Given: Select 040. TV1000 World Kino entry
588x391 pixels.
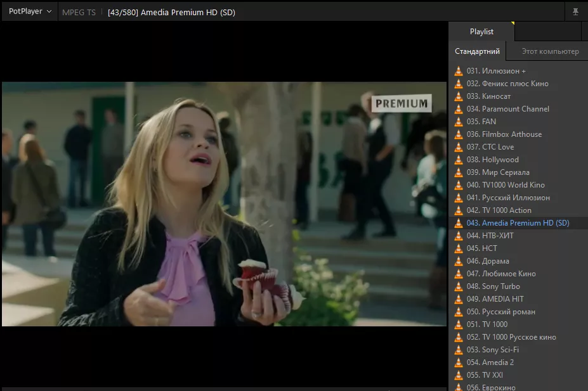Looking at the screenshot, I should (519, 185).
